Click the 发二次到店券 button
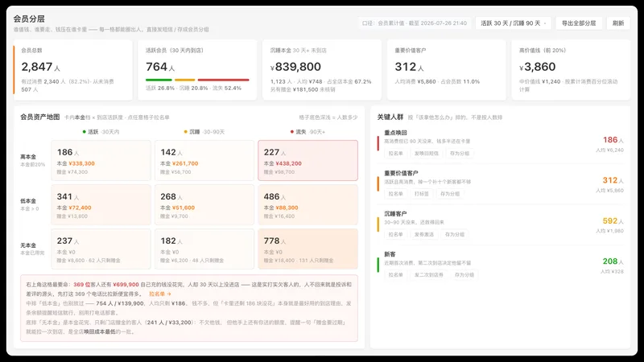644x362 pixels. point(429,274)
